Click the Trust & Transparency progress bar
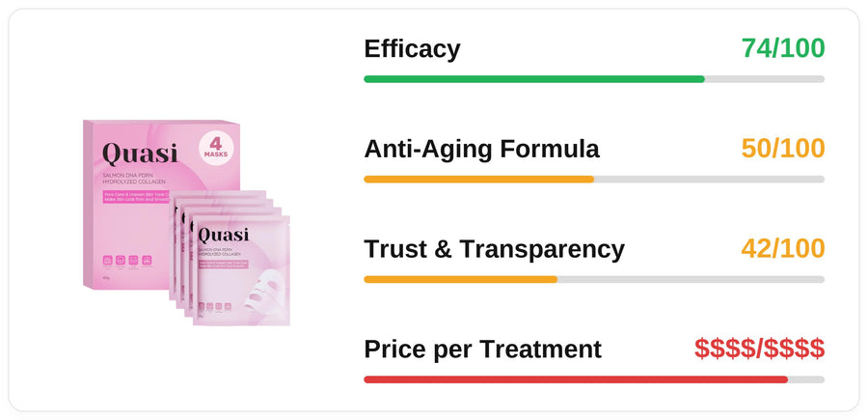This screenshot has height=420, width=868. (594, 280)
